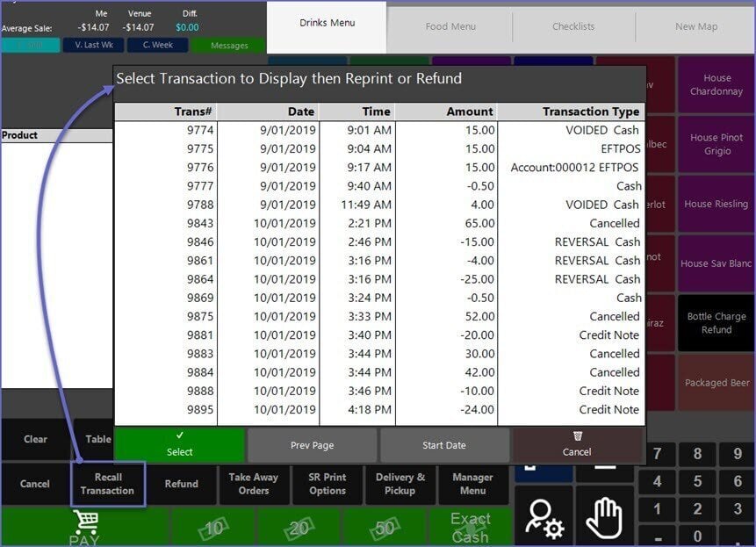
Task: Click the Exact Cash button
Action: pos(470,527)
